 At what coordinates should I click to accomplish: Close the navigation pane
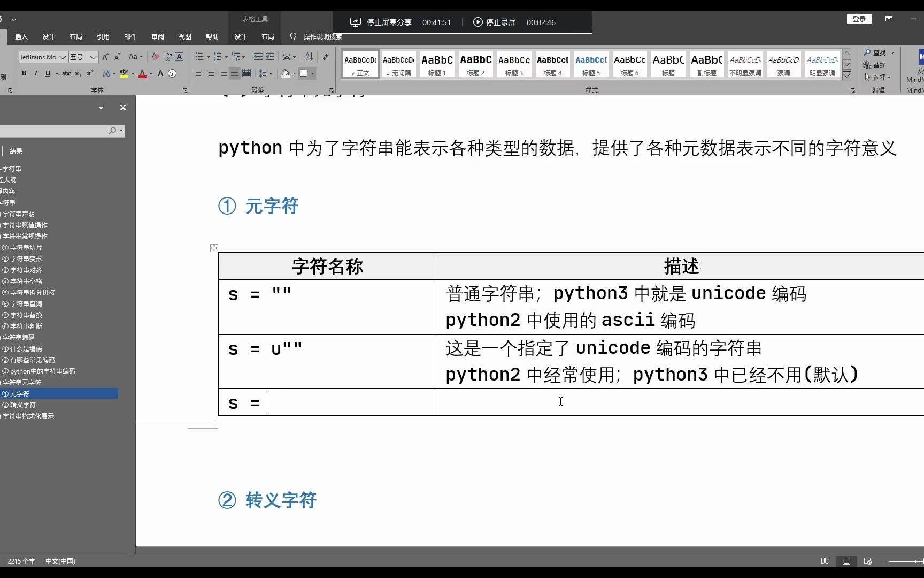123,108
